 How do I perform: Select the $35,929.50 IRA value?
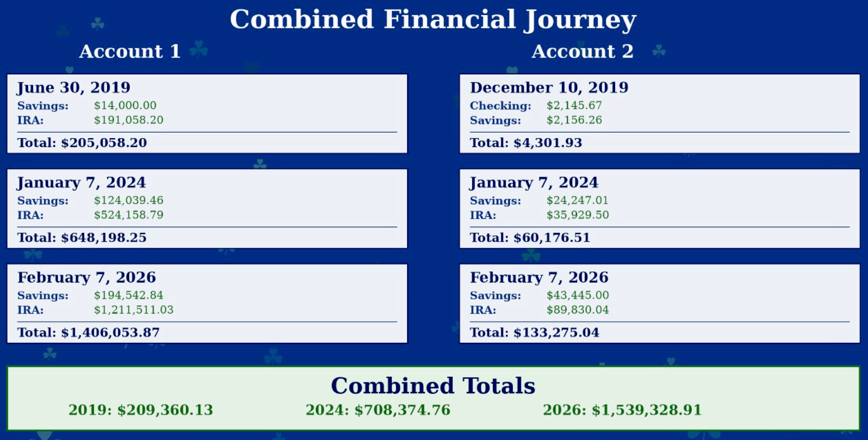click(578, 215)
